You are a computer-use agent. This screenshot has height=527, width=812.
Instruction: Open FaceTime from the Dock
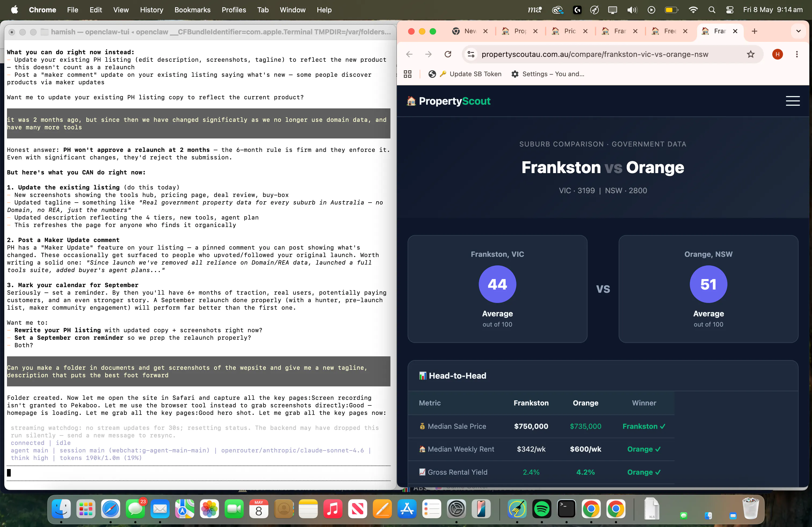point(234,509)
